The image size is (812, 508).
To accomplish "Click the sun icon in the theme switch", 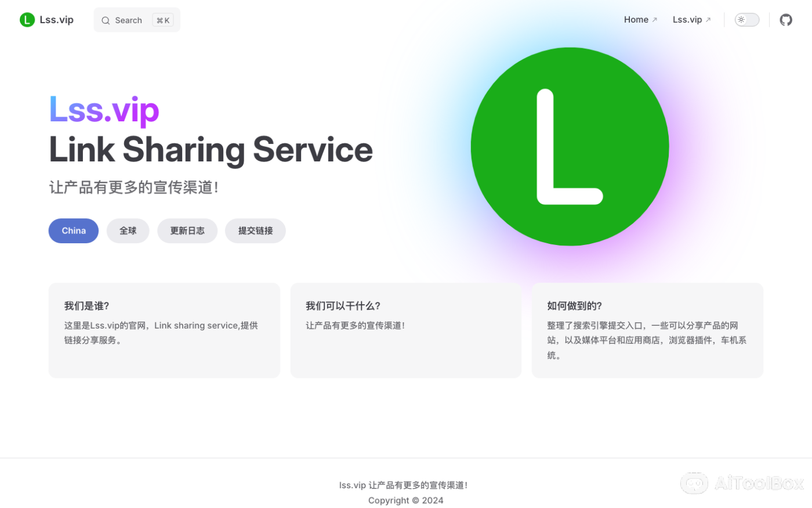I will click(741, 19).
